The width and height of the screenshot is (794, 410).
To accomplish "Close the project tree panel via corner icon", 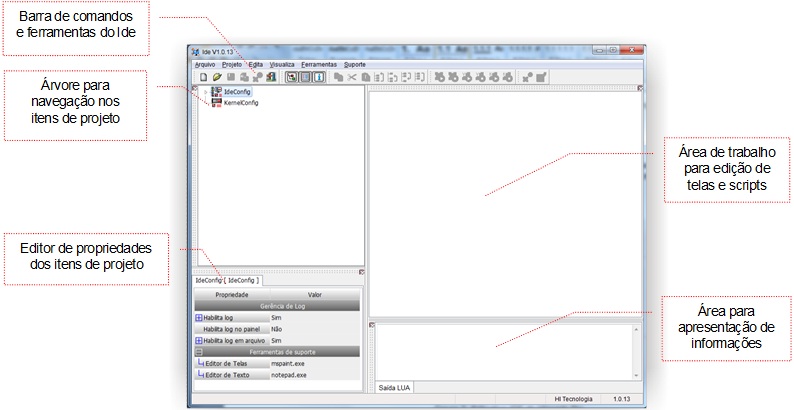I will [x=194, y=88].
